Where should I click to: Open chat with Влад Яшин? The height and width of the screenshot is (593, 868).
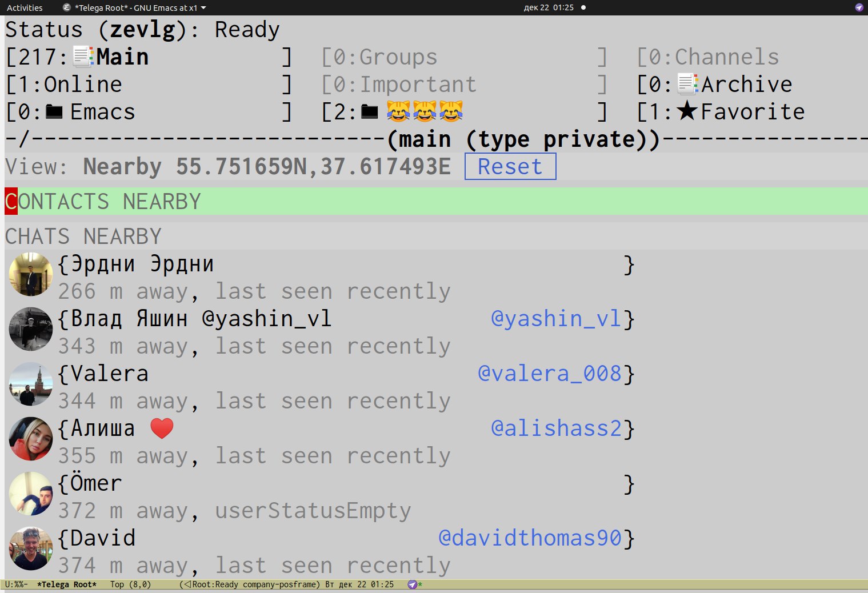pos(346,319)
